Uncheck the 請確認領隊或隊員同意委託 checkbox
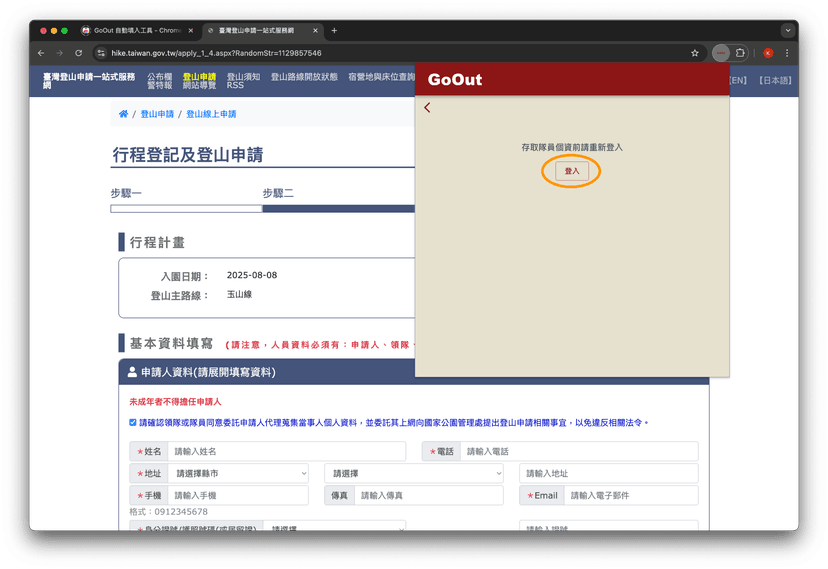 click(133, 422)
